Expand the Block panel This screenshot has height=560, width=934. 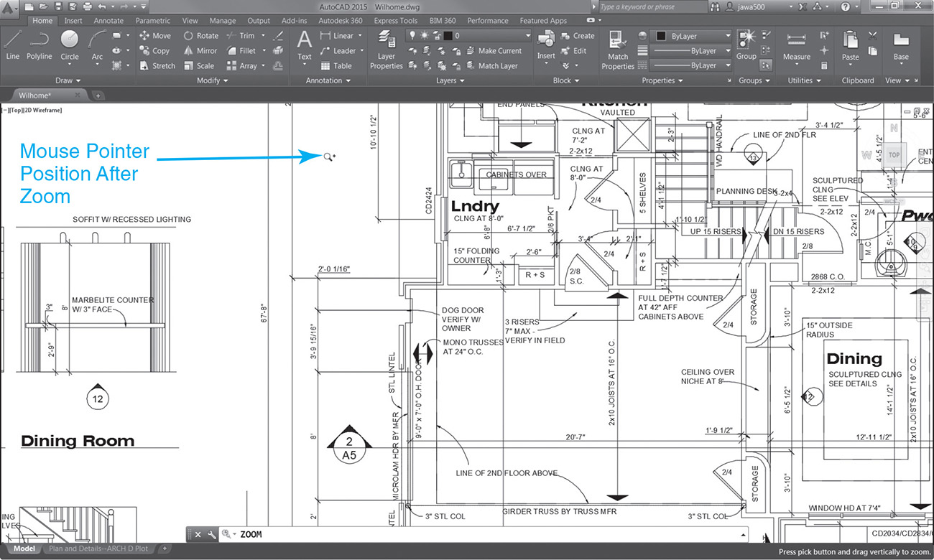pyautogui.click(x=565, y=80)
